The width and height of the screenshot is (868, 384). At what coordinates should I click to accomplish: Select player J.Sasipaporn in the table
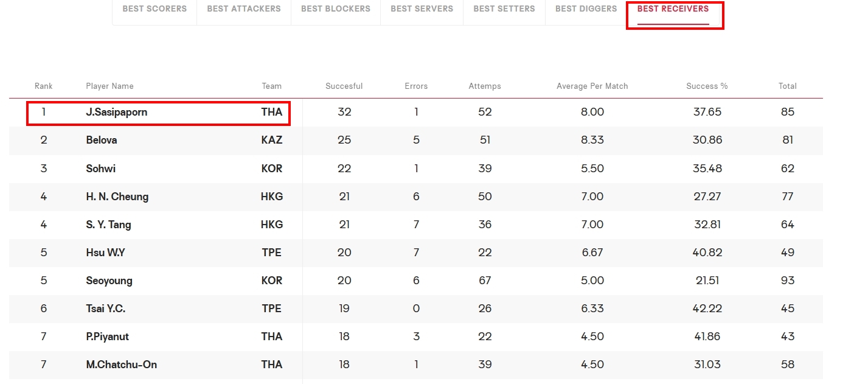117,112
